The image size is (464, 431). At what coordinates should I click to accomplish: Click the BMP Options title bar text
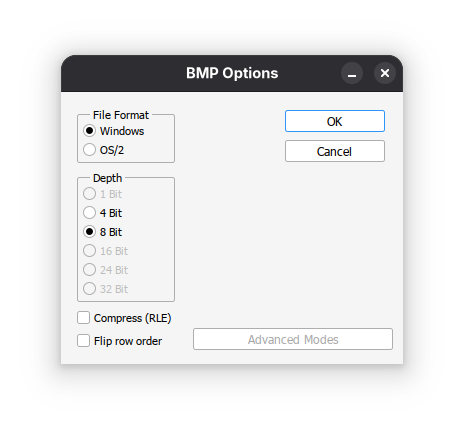[232, 73]
